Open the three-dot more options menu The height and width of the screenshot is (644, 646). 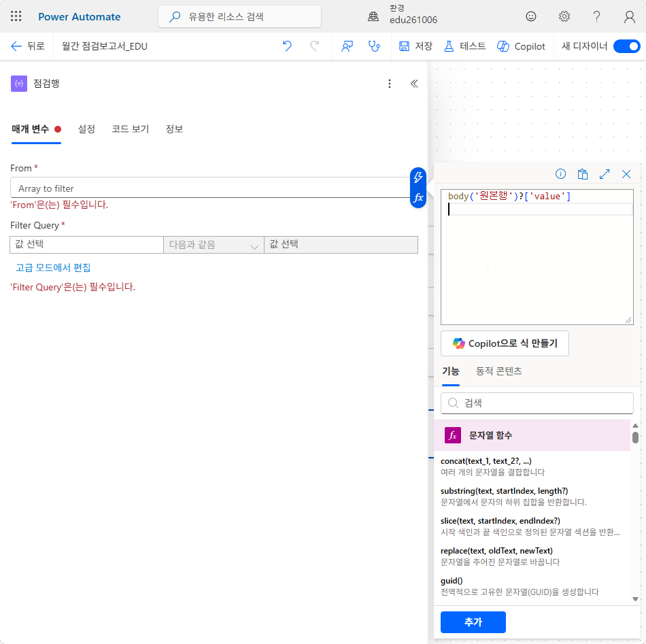click(x=390, y=84)
